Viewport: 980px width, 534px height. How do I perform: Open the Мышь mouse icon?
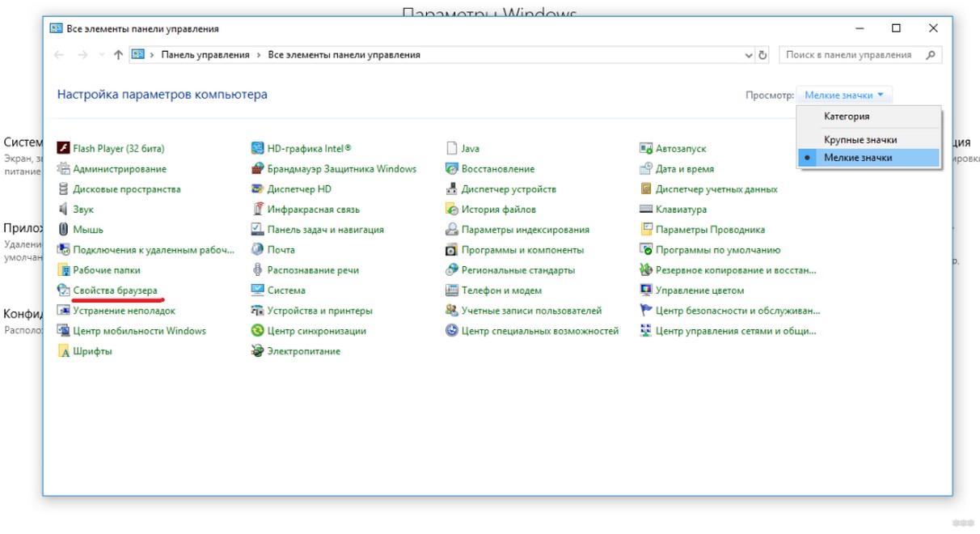pyautogui.click(x=64, y=230)
